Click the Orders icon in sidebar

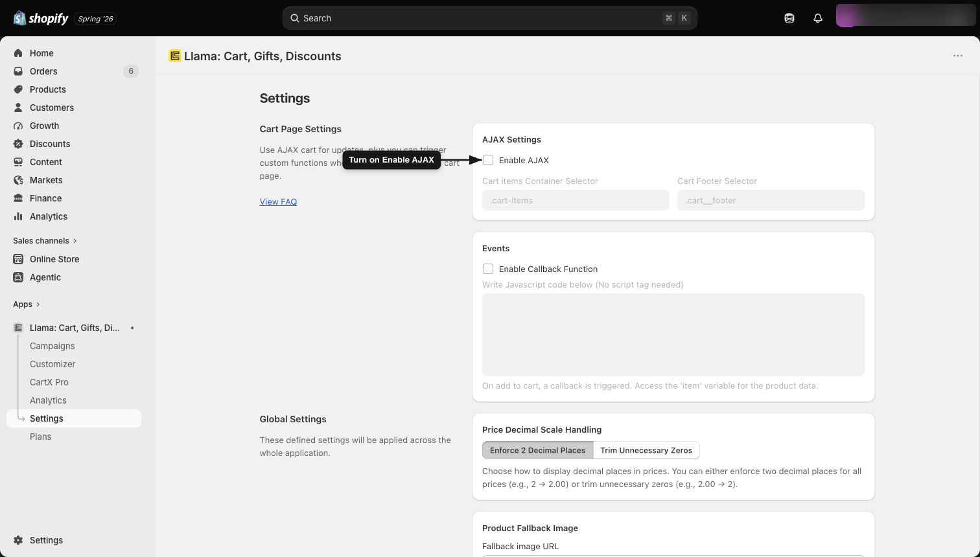(x=18, y=71)
